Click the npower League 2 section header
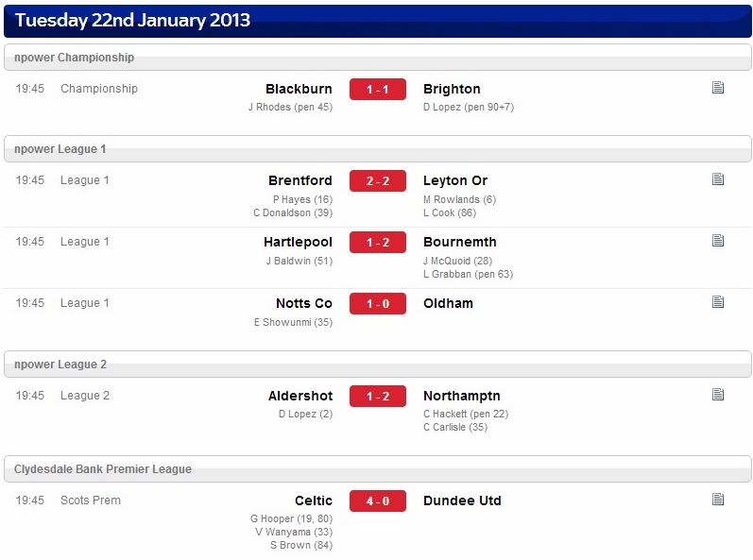The height and width of the screenshot is (560, 753). [x=378, y=365]
